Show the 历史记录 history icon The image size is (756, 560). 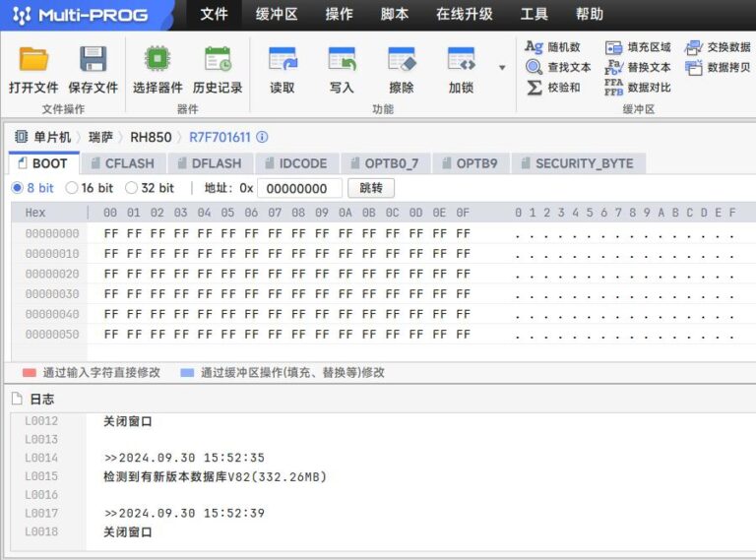[x=218, y=59]
